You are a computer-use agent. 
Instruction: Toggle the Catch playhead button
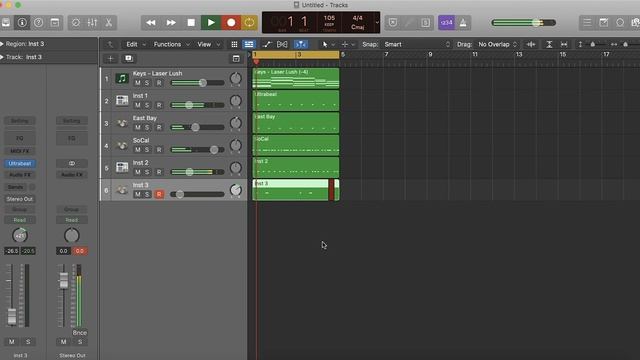point(301,44)
